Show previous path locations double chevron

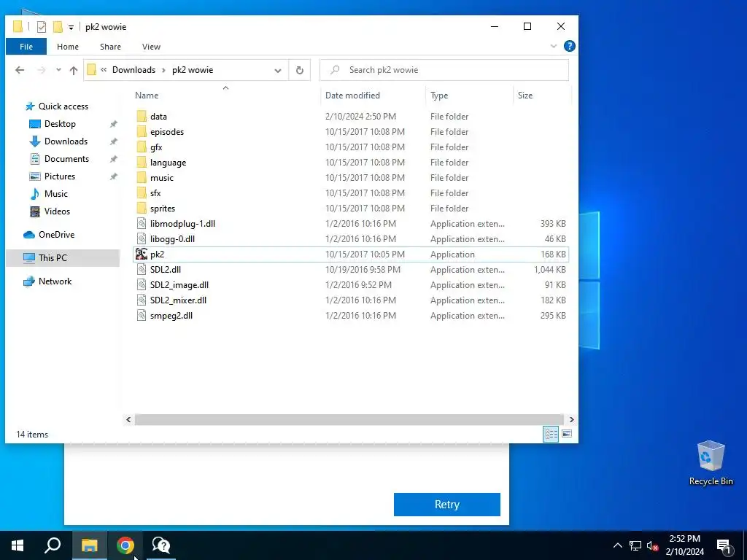[104, 70]
